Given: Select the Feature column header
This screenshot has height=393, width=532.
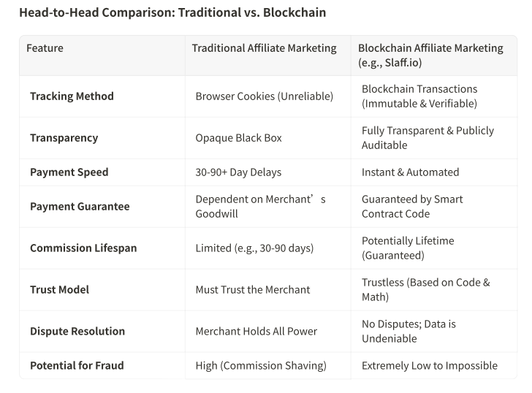Looking at the screenshot, I should pos(45,48).
